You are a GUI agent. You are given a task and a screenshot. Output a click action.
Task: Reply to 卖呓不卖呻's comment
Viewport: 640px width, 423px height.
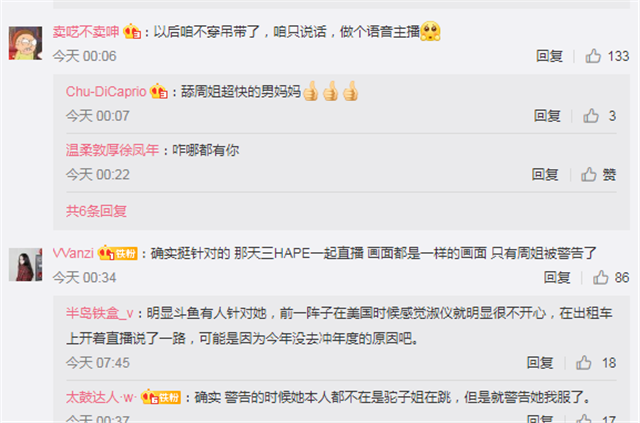point(549,56)
